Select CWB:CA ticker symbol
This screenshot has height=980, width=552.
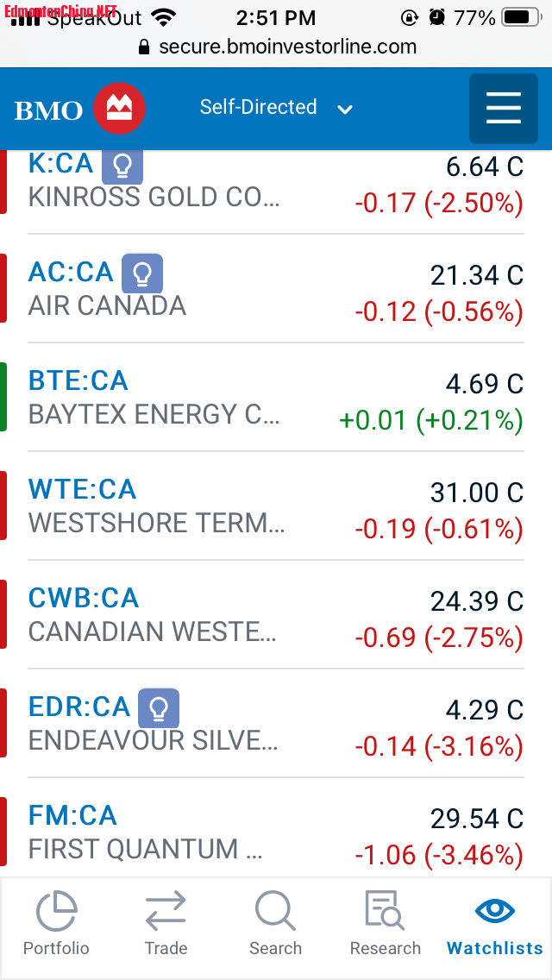pos(84,598)
